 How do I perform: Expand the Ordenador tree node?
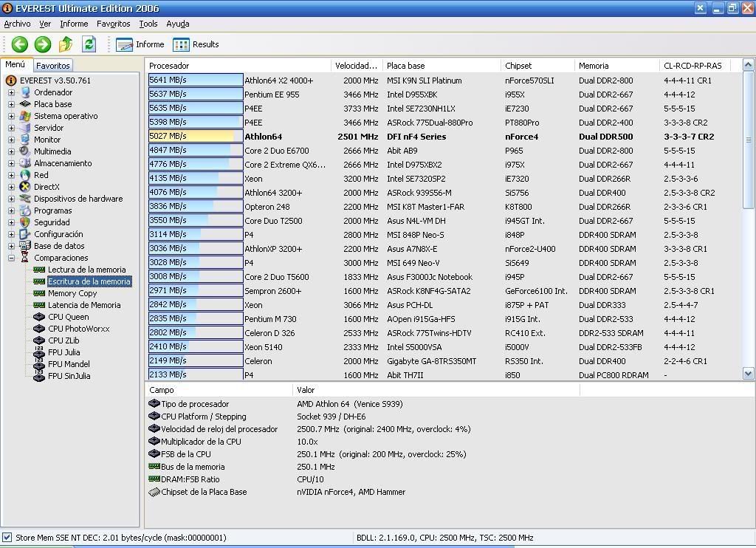point(12,92)
